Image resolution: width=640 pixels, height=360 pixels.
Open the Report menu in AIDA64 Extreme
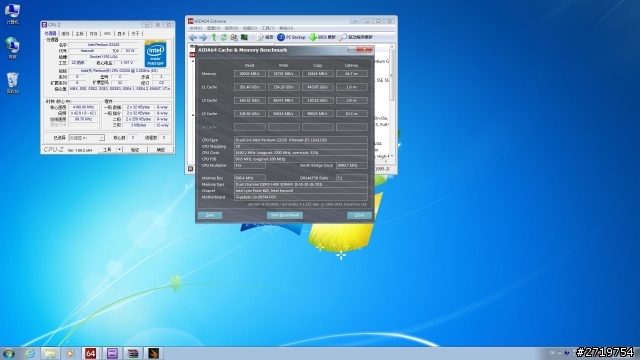tap(231, 28)
